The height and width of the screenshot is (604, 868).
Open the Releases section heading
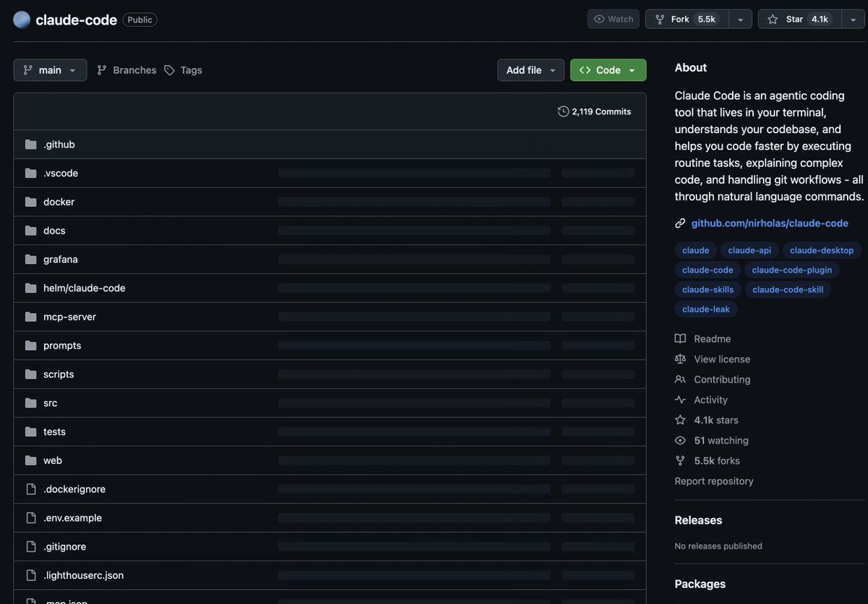[x=699, y=520]
